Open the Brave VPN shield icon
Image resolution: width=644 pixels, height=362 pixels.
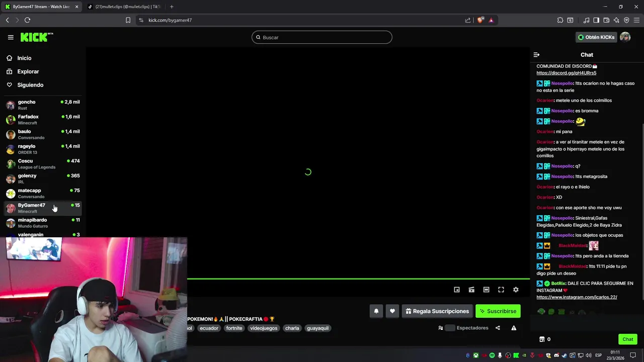point(626,20)
